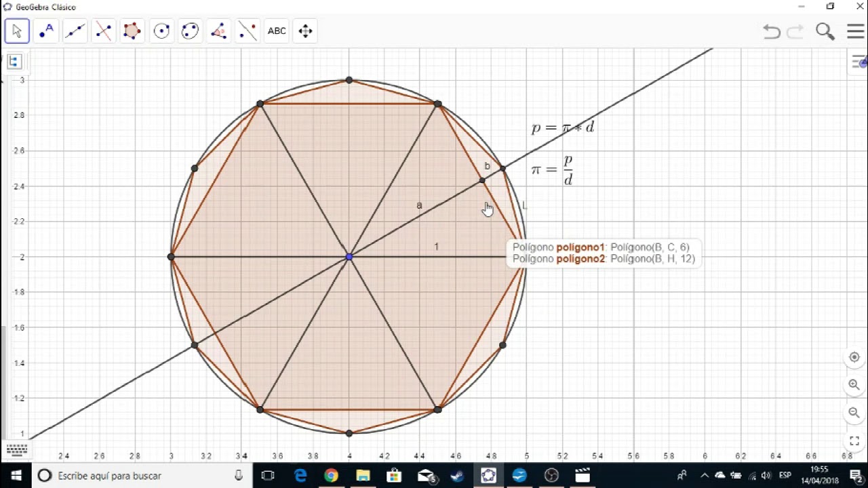Viewport: 868px width, 488px height.
Task: Click the formula text p = π * d
Action: point(563,127)
